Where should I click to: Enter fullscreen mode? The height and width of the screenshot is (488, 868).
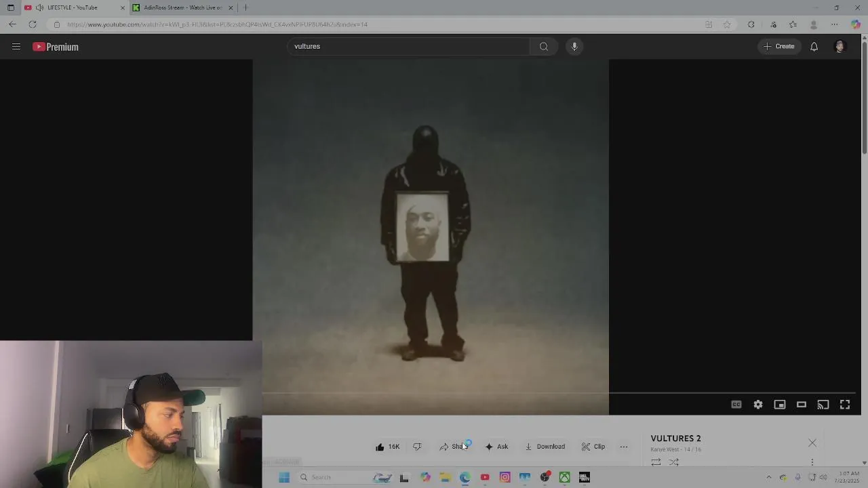click(845, 405)
